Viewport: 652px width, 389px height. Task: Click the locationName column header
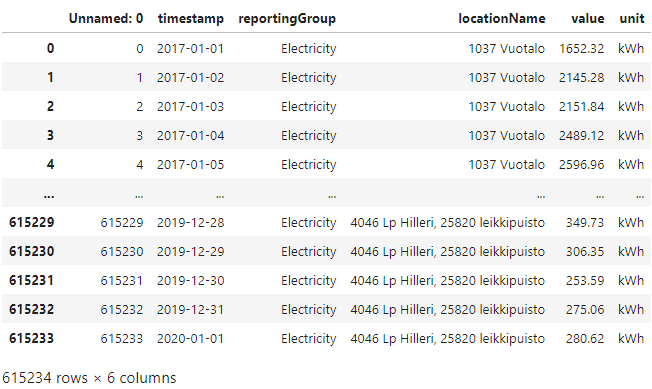[x=501, y=18]
